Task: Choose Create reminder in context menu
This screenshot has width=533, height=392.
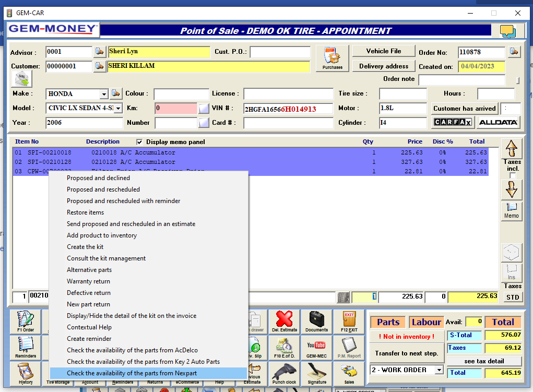Action: tap(89, 339)
